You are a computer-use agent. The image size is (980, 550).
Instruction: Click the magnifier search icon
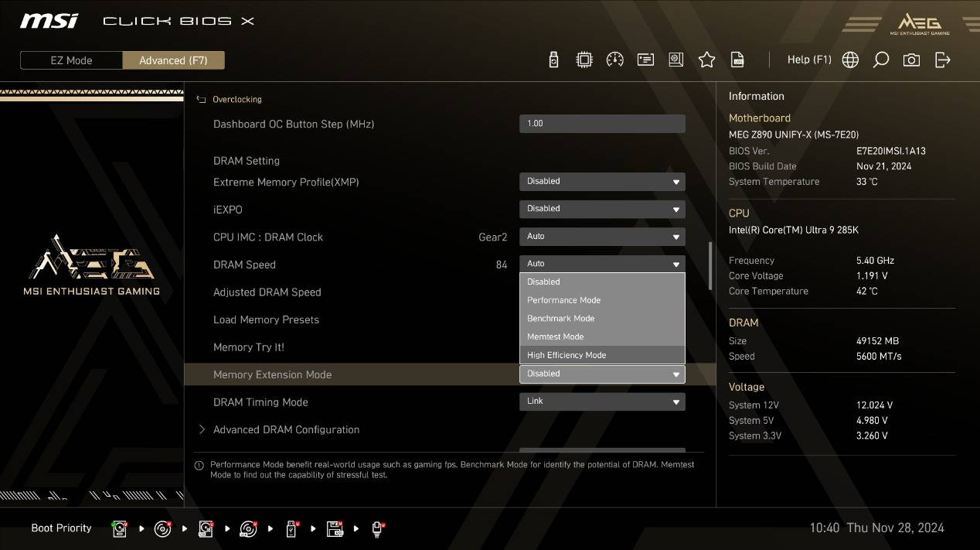880,60
